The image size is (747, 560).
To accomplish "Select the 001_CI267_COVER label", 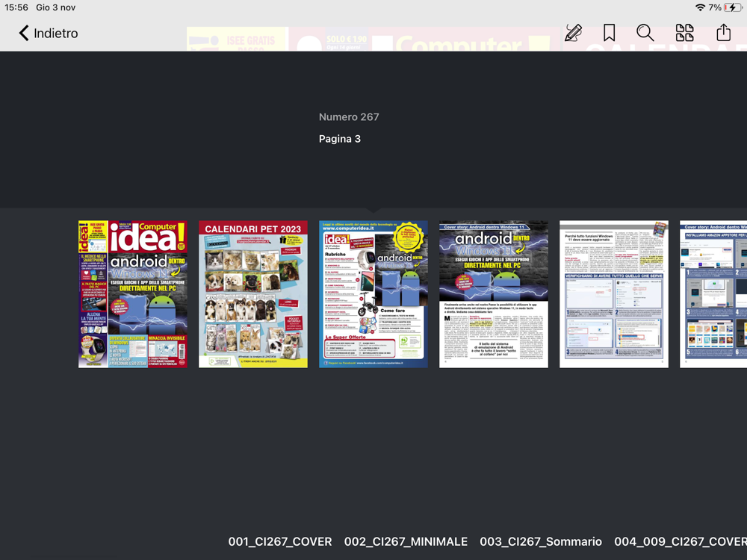I will (x=280, y=541).
